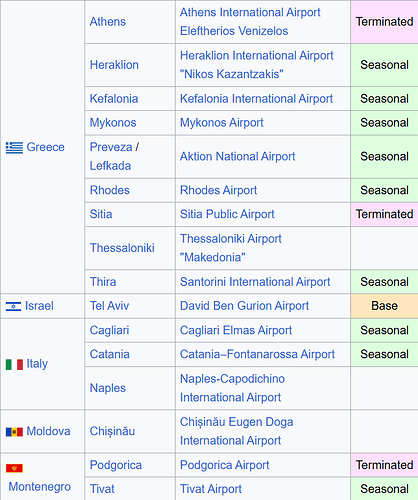Click the Israel flag icon

click(13, 306)
